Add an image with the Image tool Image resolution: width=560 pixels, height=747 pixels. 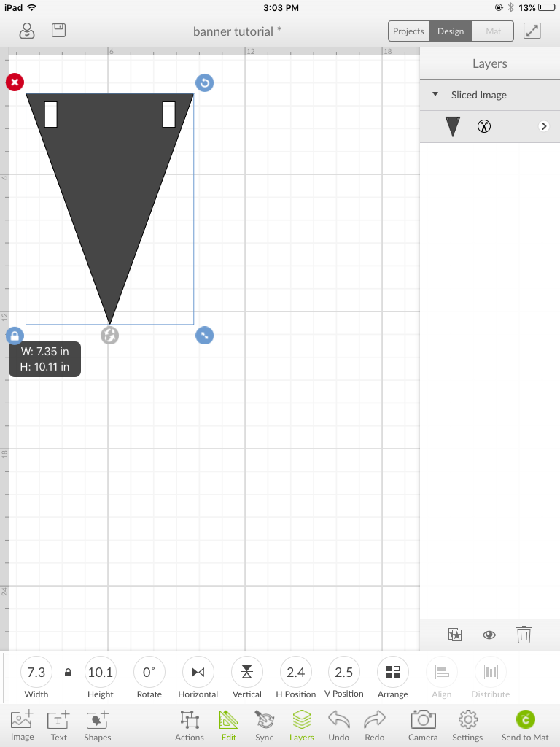(x=22, y=725)
